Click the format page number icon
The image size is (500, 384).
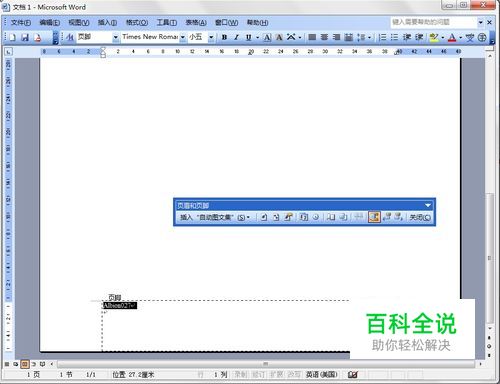288,217
